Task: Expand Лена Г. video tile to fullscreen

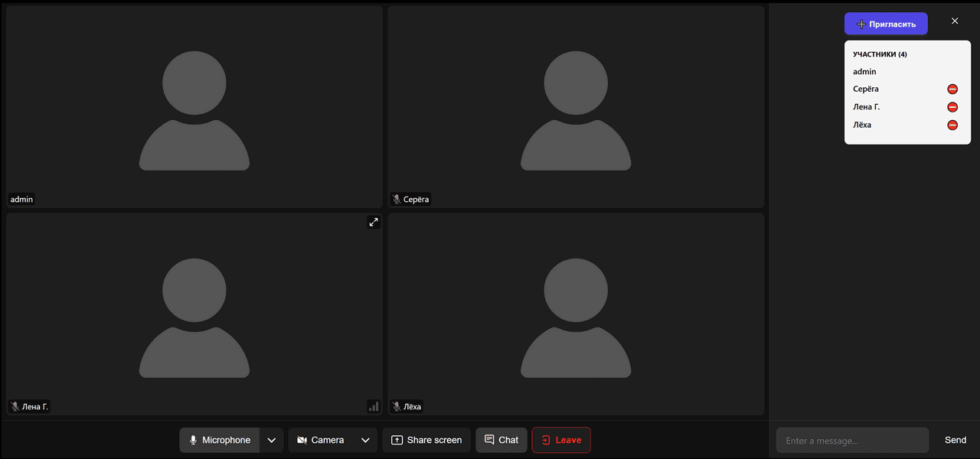Action: pos(374,222)
